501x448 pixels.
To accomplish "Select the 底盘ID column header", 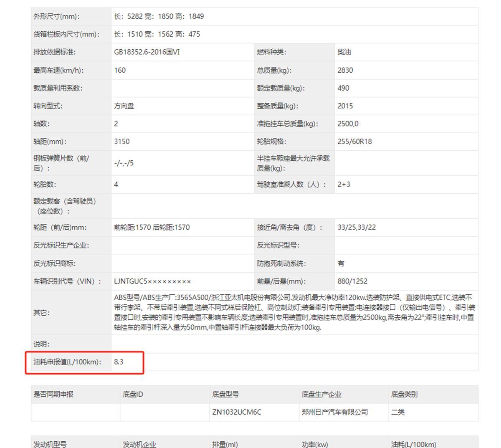I will [133, 394].
